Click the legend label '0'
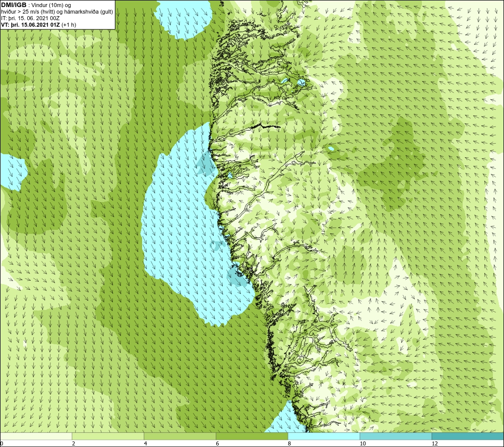The image size is (504, 447). tap(2, 443)
